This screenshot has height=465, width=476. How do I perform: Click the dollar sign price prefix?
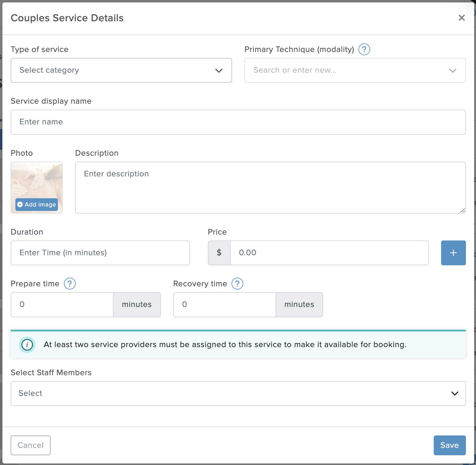(x=219, y=253)
